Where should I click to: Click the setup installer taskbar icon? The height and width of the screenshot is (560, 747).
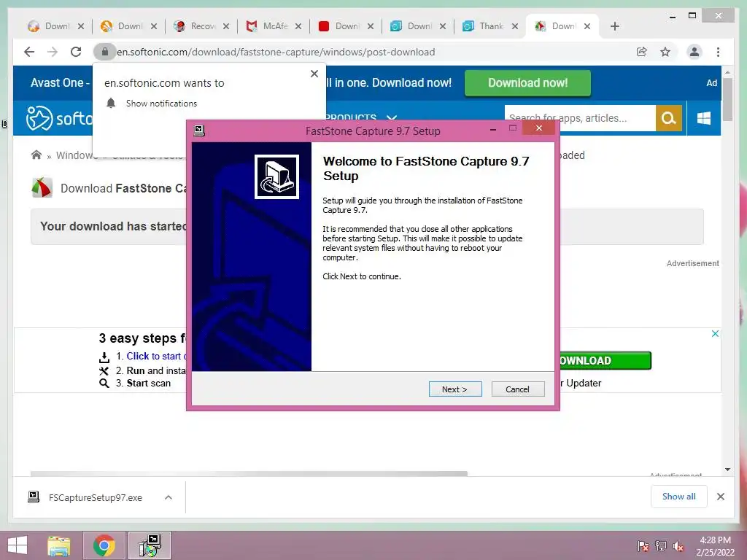click(x=150, y=545)
